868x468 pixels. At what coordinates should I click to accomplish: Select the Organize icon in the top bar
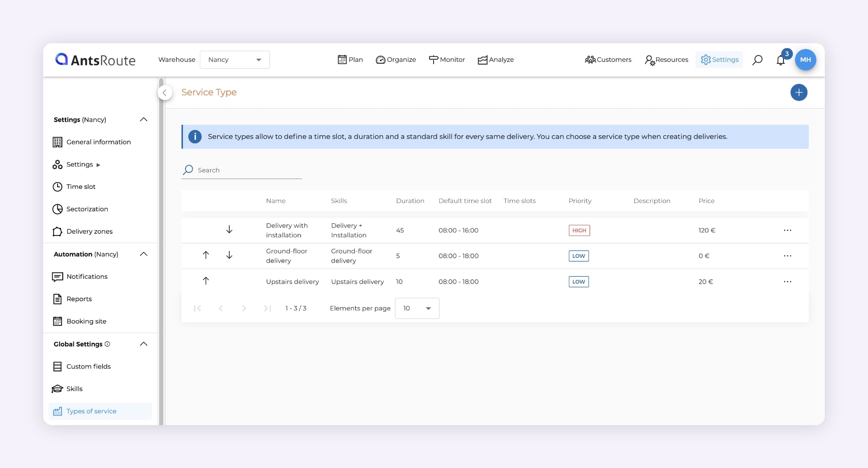[x=380, y=59]
